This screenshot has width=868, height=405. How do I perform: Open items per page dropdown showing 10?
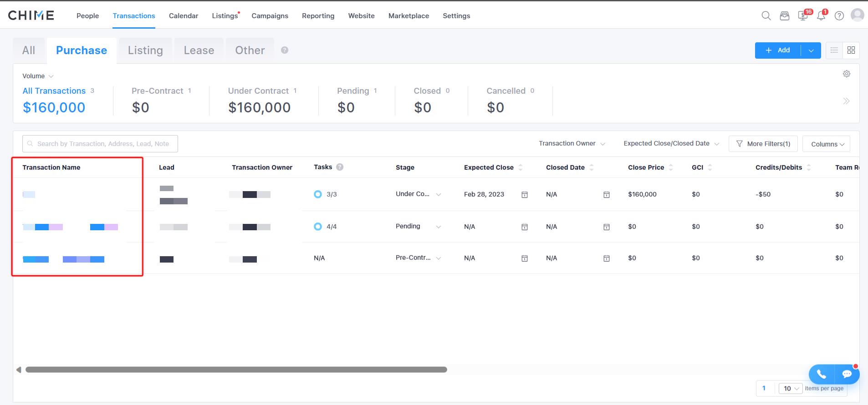(x=791, y=388)
